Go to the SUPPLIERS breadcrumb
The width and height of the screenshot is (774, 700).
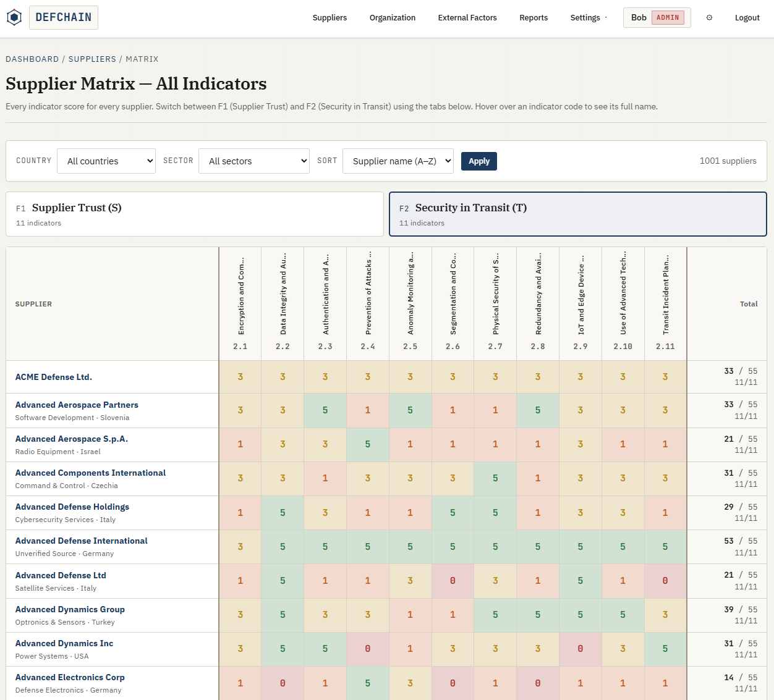click(x=92, y=59)
